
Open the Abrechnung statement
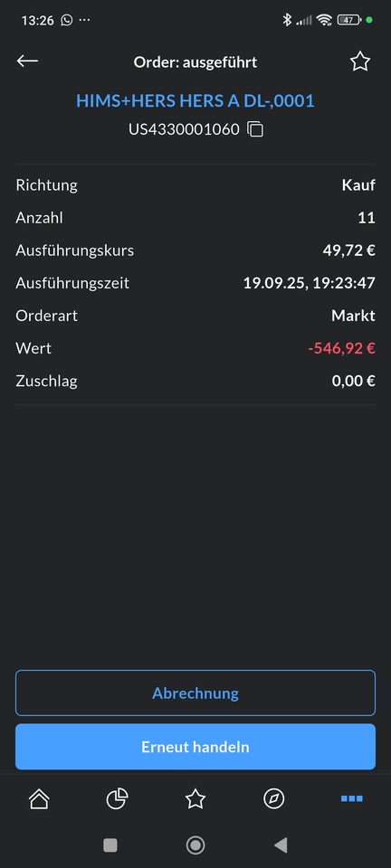pyautogui.click(x=195, y=693)
